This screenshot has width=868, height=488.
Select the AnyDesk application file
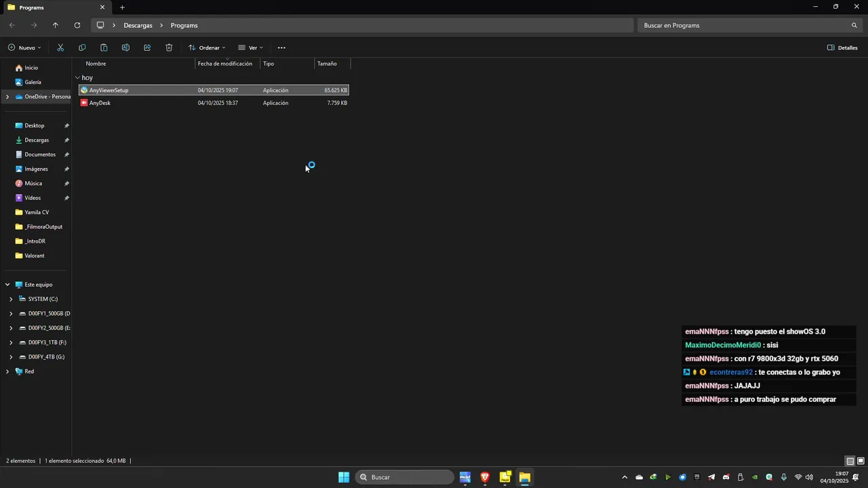pyautogui.click(x=214, y=103)
